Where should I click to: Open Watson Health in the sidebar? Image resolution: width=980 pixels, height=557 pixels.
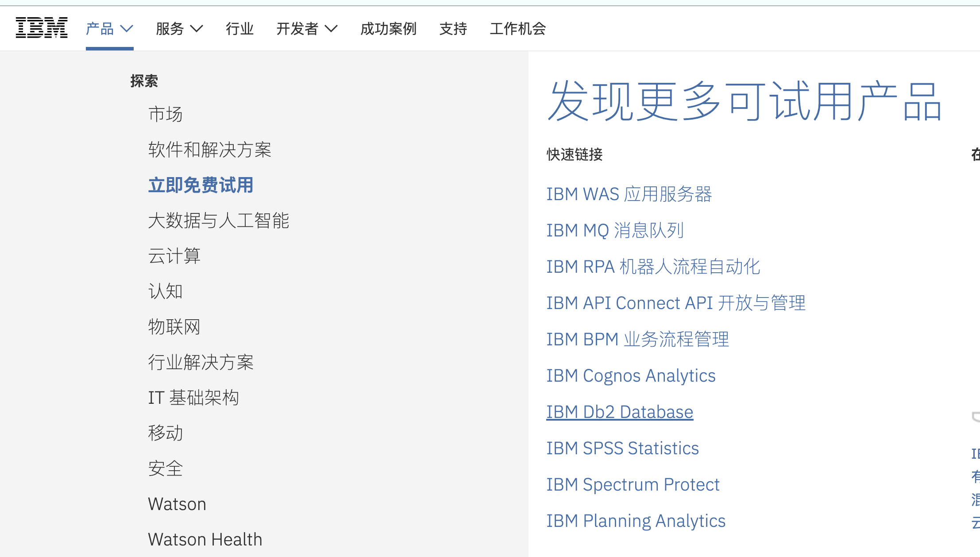[x=205, y=539]
